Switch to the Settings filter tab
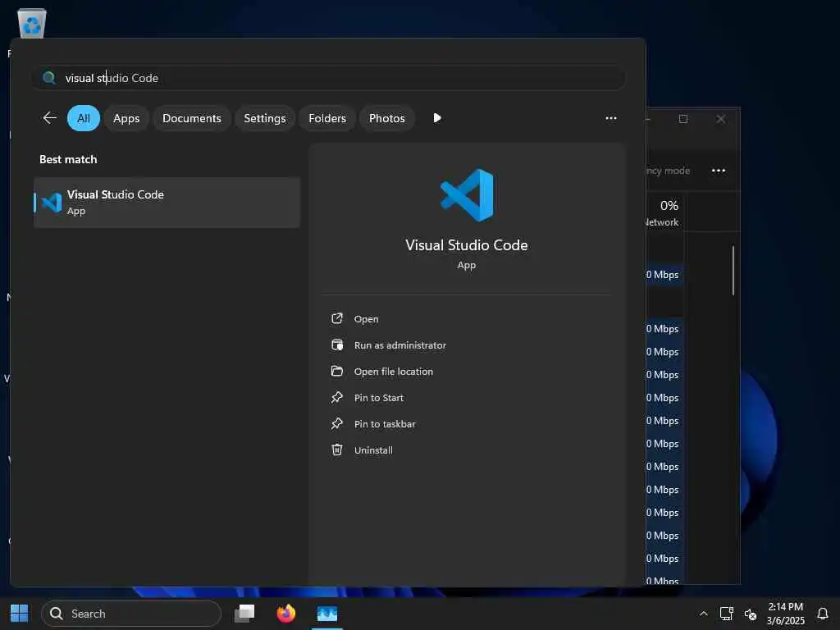The image size is (840, 630). [265, 118]
